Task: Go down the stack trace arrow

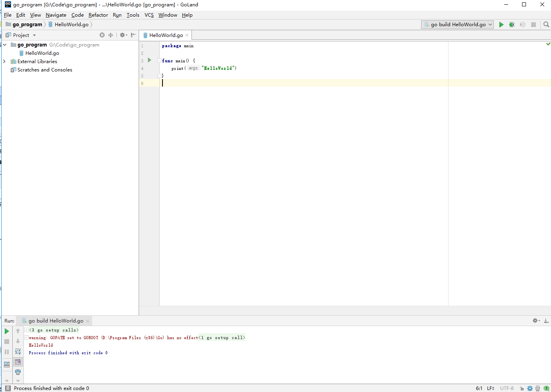Action: pos(18,342)
